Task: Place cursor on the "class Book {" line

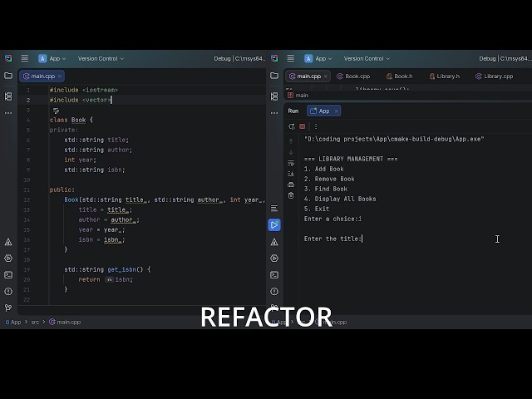Action: [71, 120]
